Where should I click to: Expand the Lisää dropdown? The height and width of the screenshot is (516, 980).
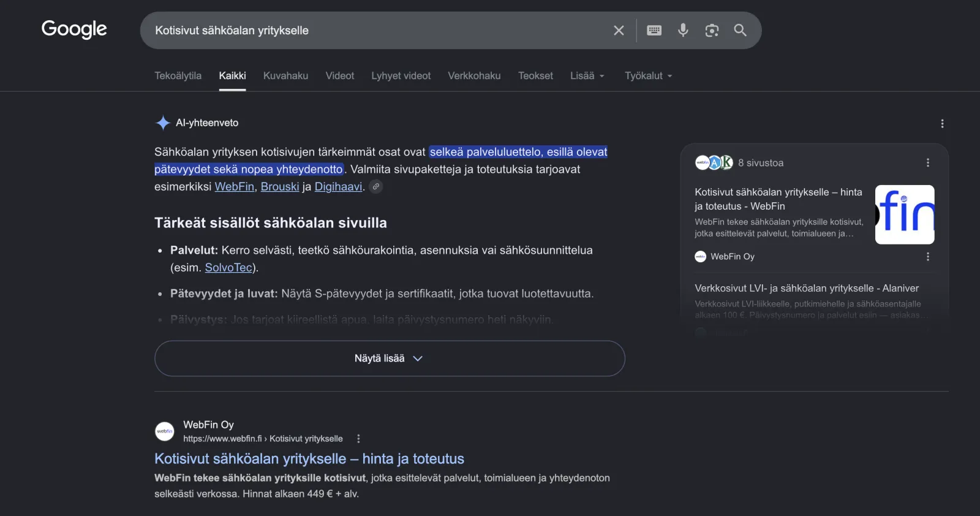coord(587,75)
